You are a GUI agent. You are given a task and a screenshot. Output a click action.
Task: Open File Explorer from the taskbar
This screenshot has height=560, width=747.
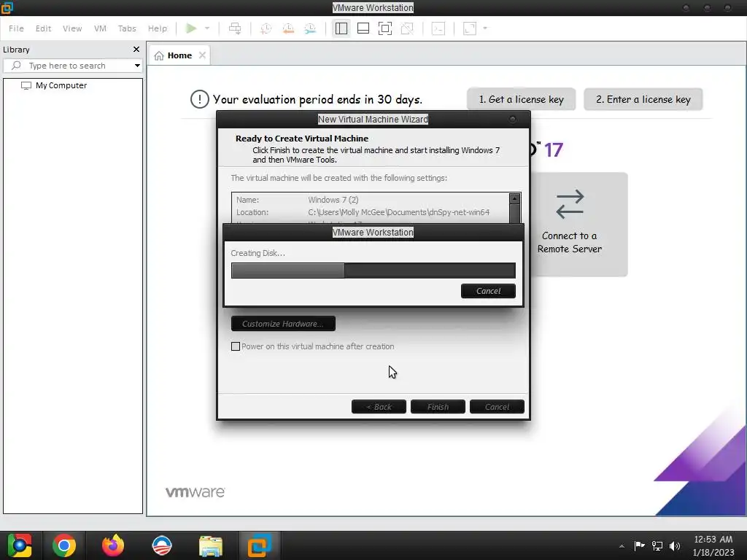click(211, 545)
